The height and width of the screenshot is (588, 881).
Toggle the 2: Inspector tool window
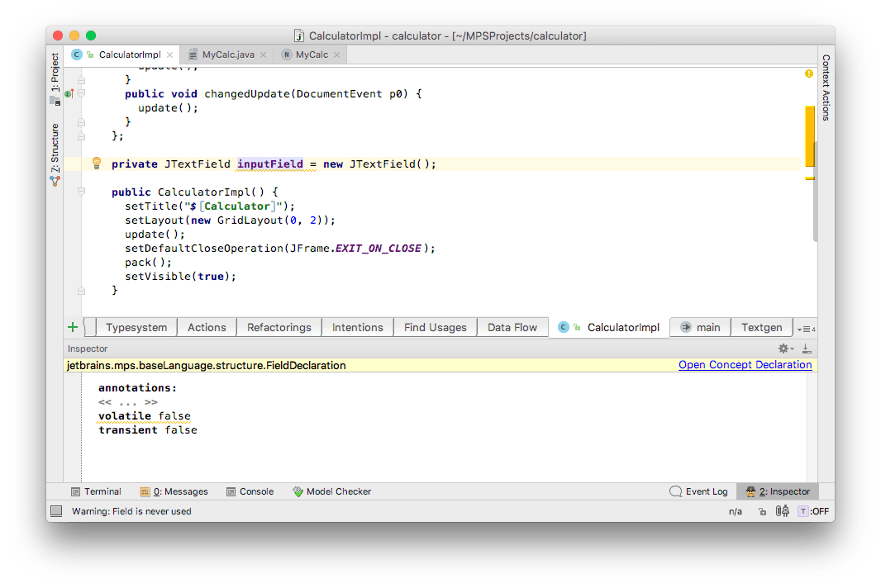click(778, 491)
